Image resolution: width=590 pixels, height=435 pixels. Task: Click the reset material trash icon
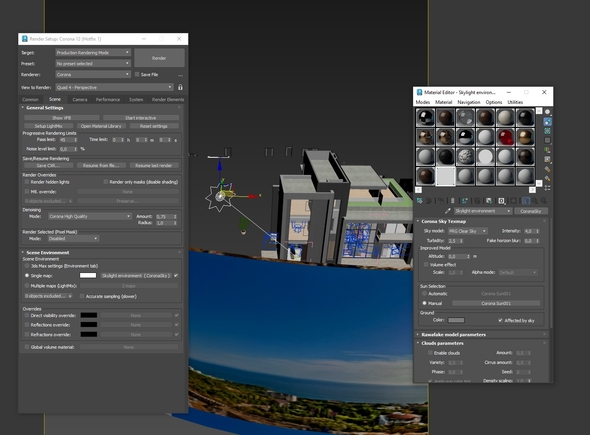[x=453, y=201]
